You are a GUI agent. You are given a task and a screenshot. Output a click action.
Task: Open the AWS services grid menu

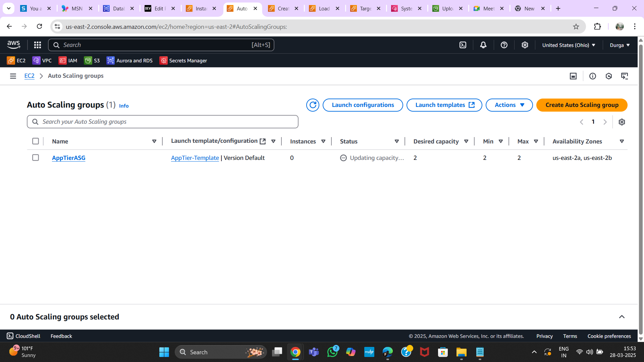(x=38, y=45)
